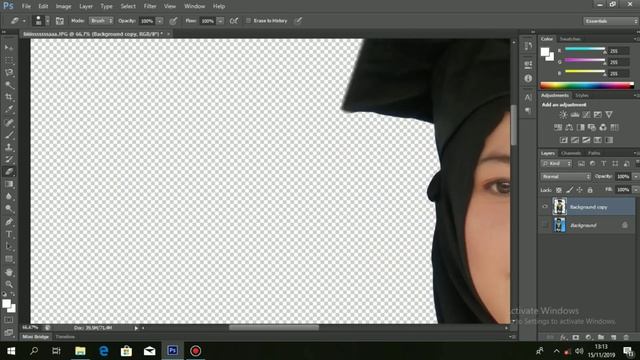Select the Gradient tool

click(x=9, y=184)
